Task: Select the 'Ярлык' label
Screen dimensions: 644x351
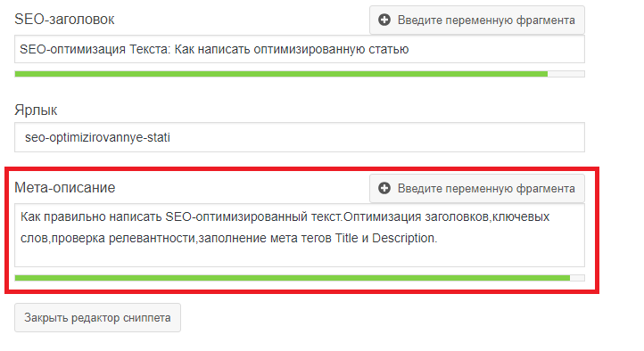Action: coord(36,110)
